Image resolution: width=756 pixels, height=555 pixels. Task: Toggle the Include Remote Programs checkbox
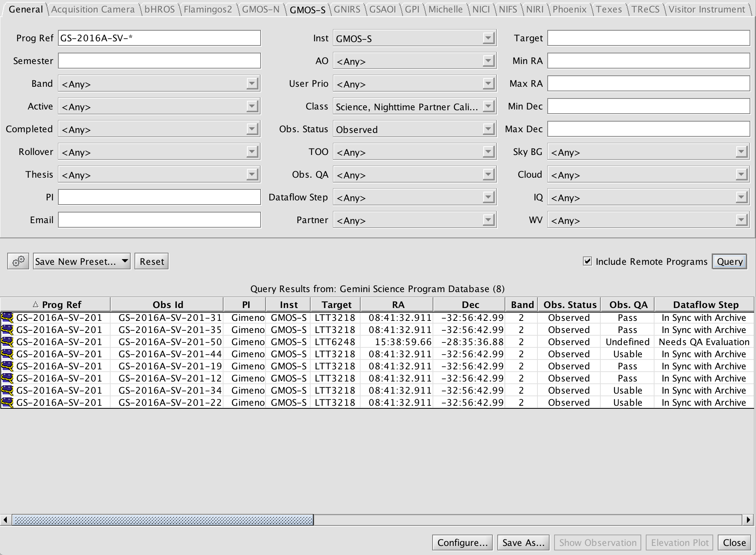click(587, 261)
